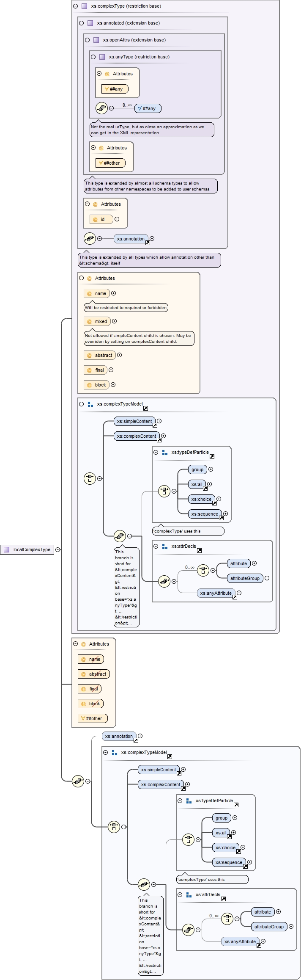Screen dimensions: 301x980
Task: Click the xs:openAttrs type icon
Action: coord(96,40)
